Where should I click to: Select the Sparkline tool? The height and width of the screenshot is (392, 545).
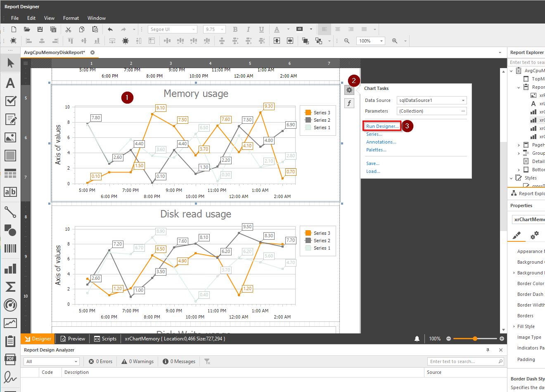point(10,323)
